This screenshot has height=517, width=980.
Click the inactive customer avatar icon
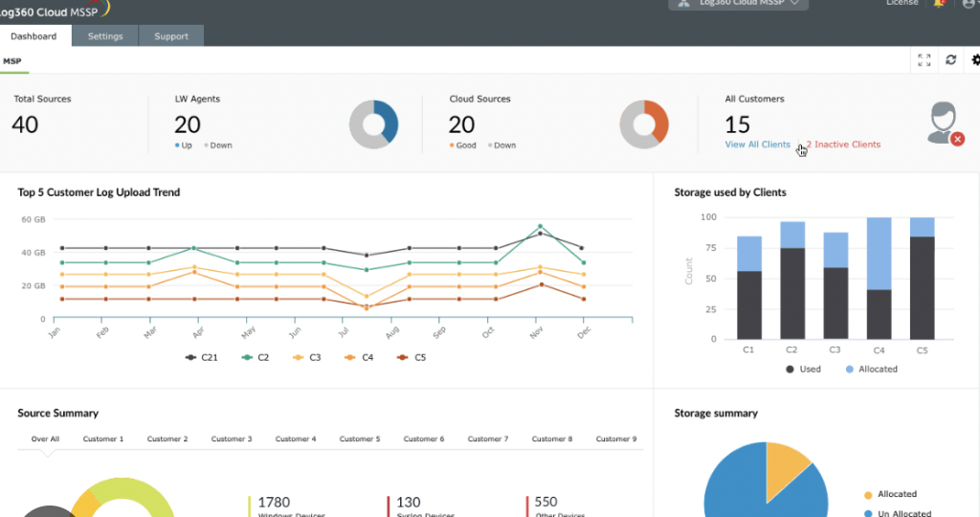945,124
